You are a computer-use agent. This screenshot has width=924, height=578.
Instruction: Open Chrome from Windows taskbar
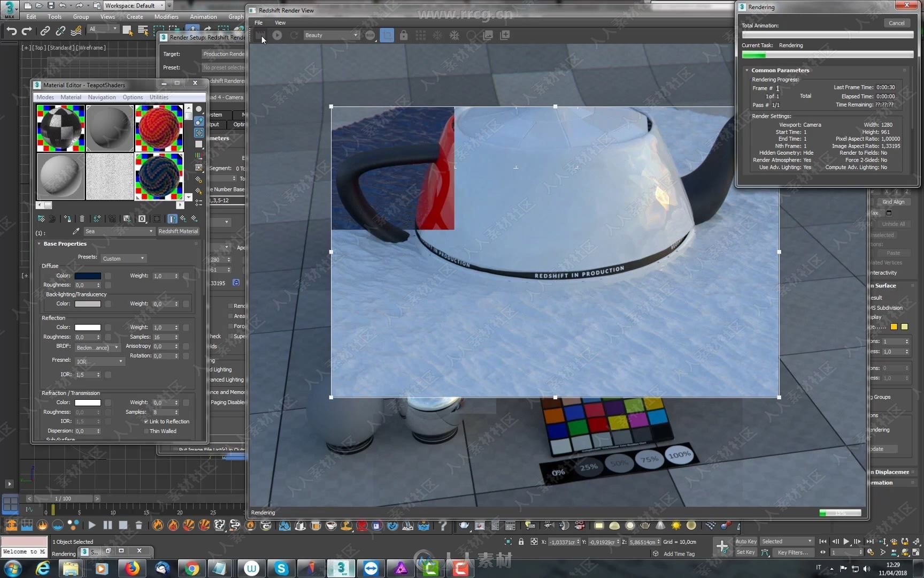coord(191,568)
